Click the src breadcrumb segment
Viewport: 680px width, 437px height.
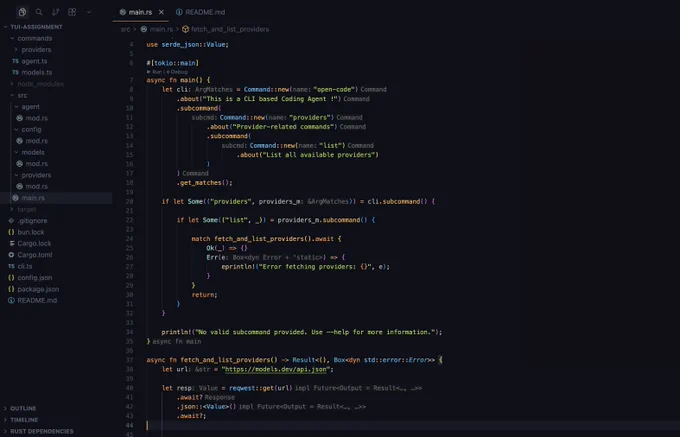coord(125,29)
